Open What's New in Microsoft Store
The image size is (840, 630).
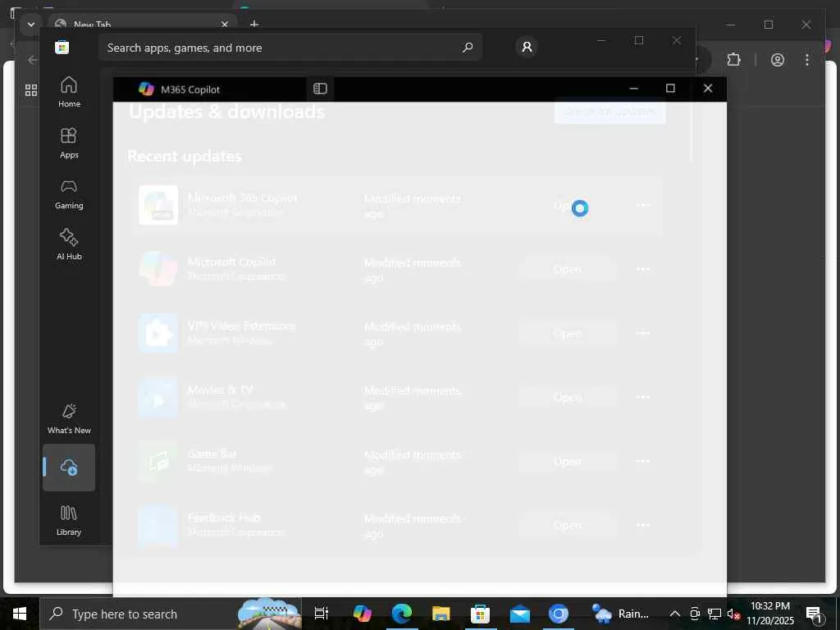(x=69, y=419)
